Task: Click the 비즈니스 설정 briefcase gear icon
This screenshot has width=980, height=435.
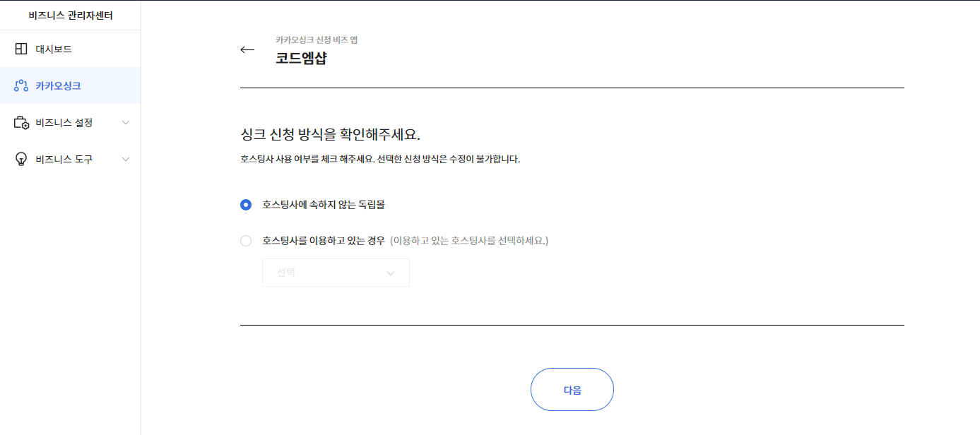Action: pos(21,123)
